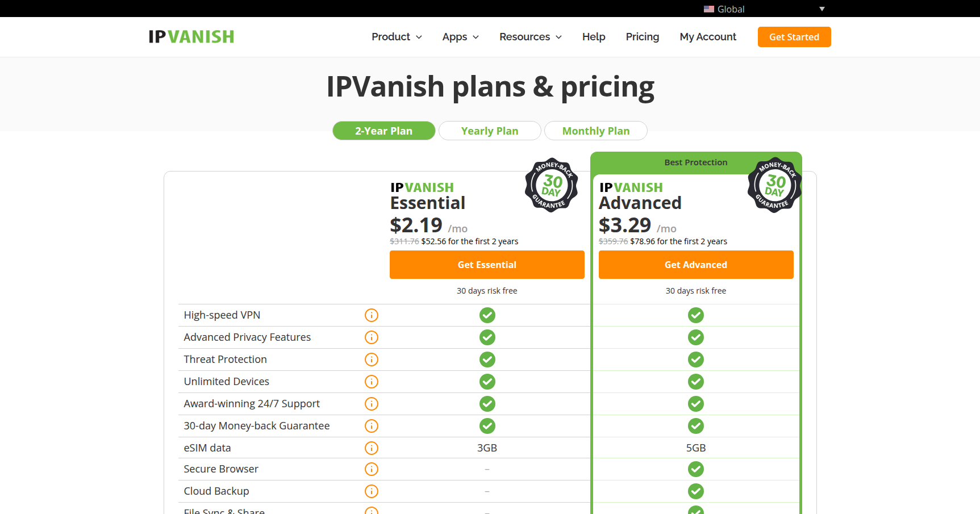Click the Threat Protection info icon

coord(371,360)
